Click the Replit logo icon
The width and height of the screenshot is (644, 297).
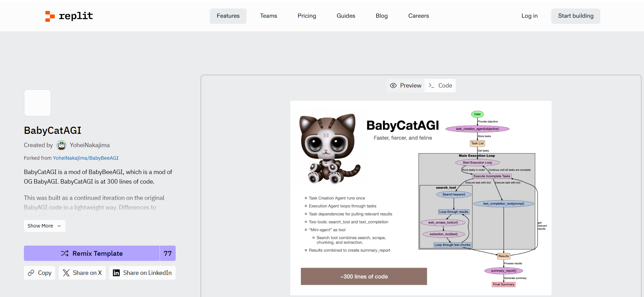50,16
